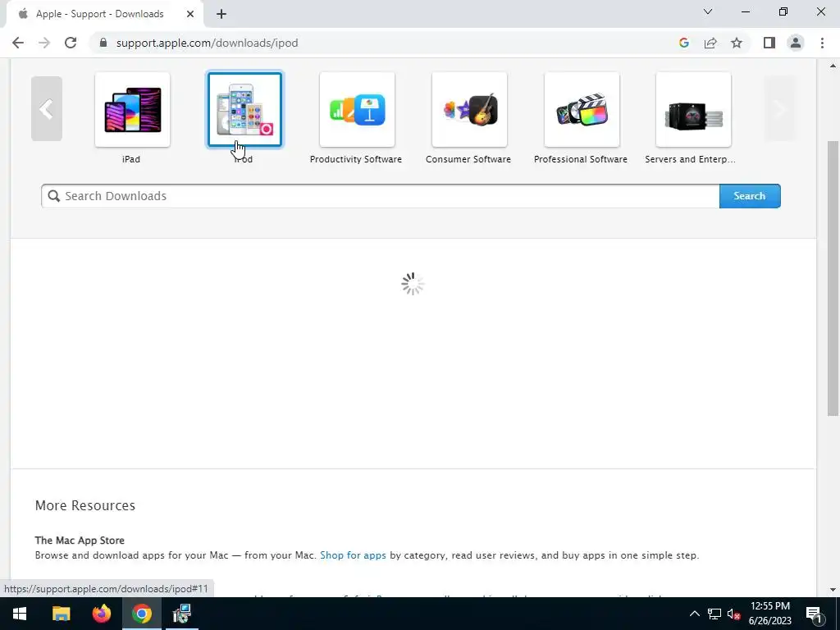This screenshot has width=840, height=630.
Task: Open Google search side icon in address bar
Action: 683,43
